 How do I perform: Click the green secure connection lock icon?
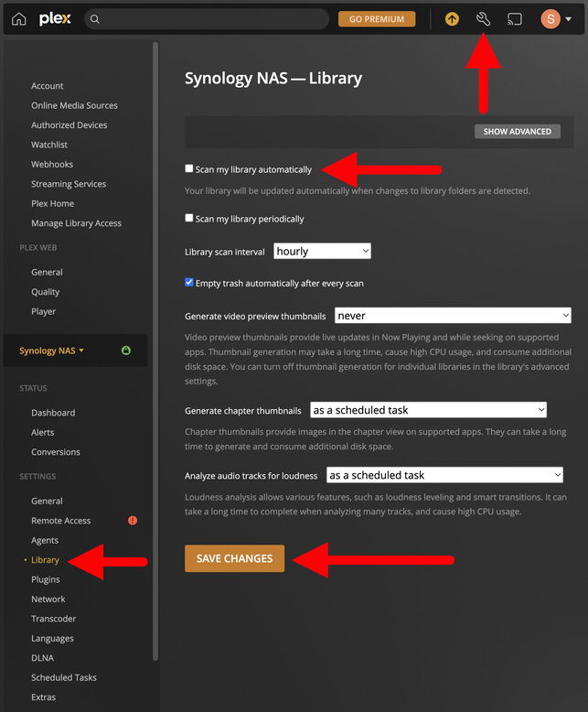(x=126, y=351)
